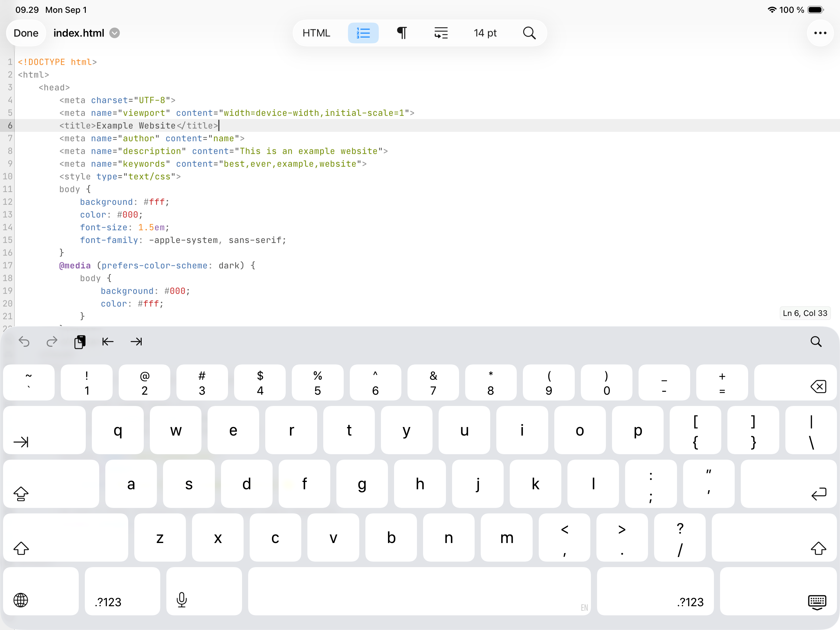840x630 pixels.
Task: Undo last edit from keyboard bar
Action: point(24,342)
